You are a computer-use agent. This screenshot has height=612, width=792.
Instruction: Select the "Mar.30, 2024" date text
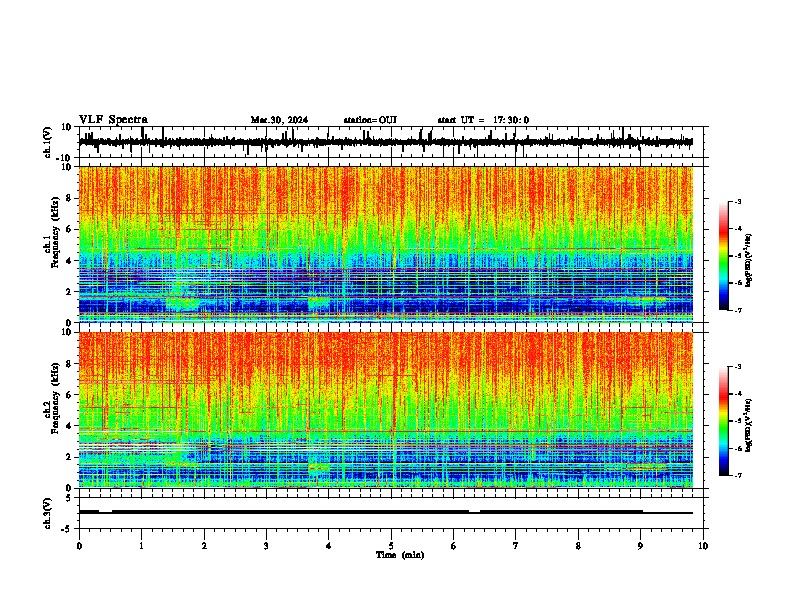(279, 120)
